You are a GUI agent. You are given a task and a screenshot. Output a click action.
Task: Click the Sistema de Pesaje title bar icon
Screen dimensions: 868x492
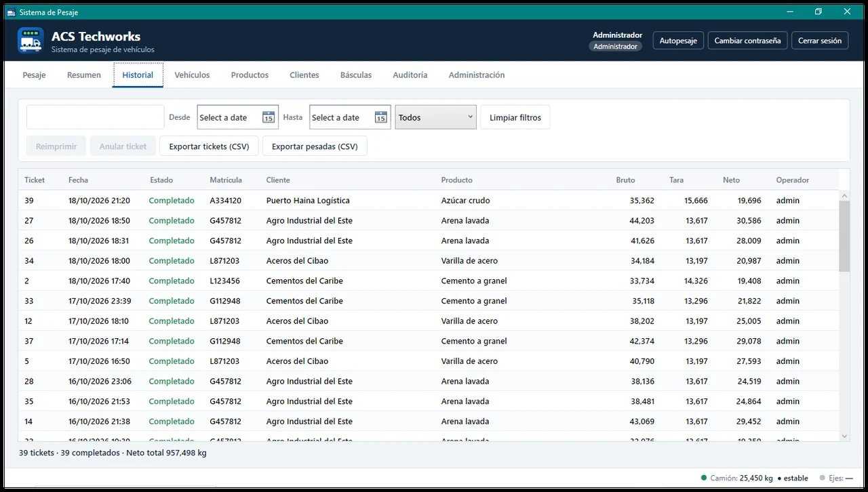tap(11, 12)
